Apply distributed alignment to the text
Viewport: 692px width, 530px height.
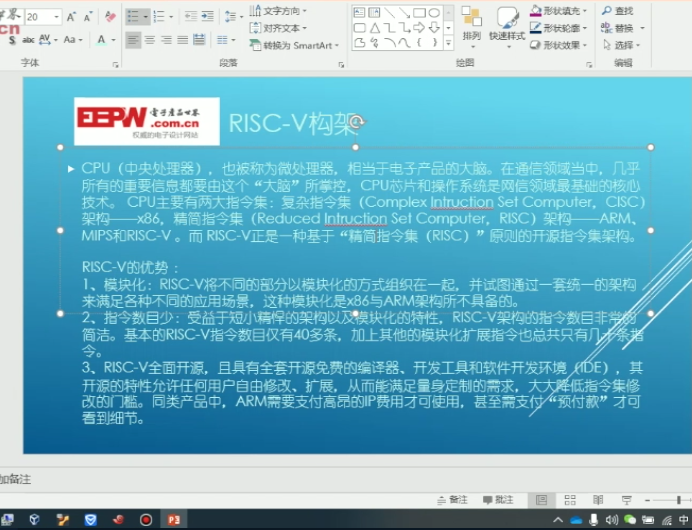(199, 40)
